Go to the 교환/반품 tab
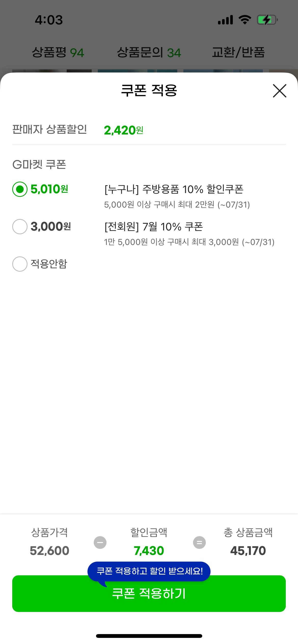This screenshot has width=298, height=644. coord(238,52)
